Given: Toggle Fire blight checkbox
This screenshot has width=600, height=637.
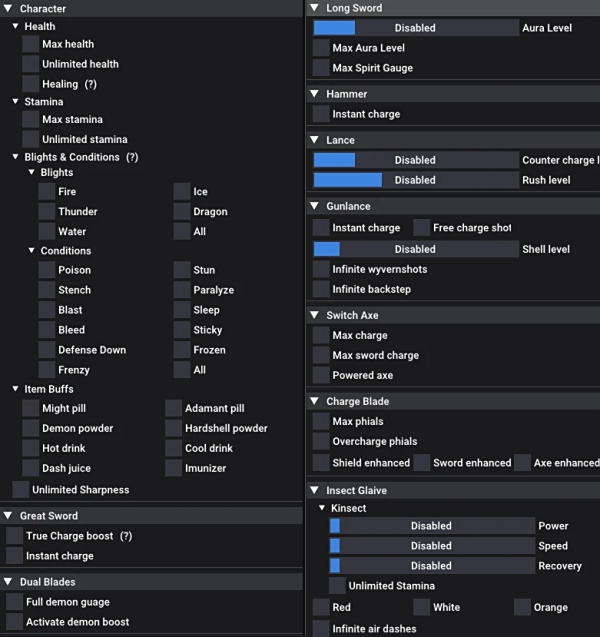Looking at the screenshot, I should click(47, 191).
